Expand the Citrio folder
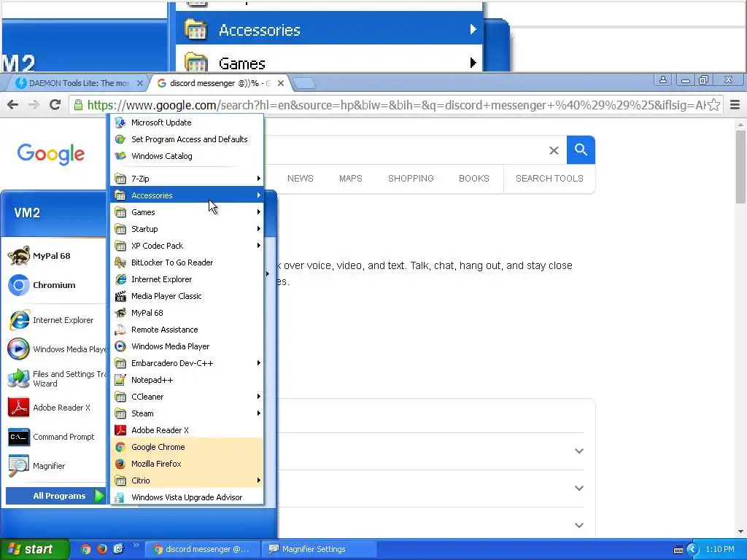The image size is (747, 560). tap(187, 481)
